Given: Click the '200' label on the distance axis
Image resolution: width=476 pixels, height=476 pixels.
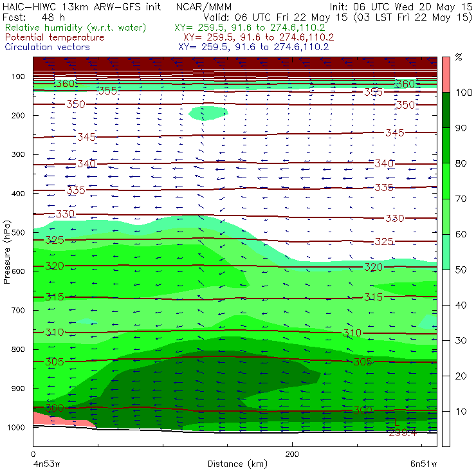Looking at the screenshot, I should tap(292, 454).
